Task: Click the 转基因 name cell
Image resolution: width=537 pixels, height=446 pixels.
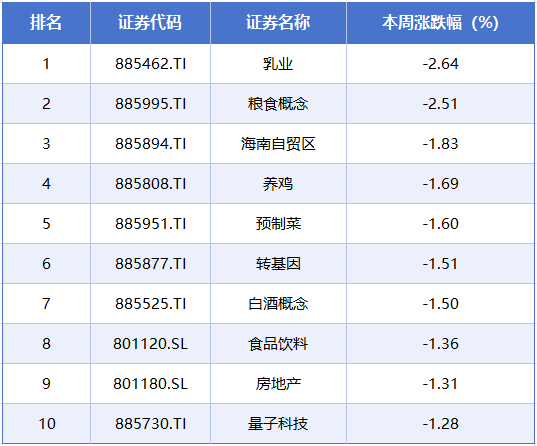Action: pos(278,264)
